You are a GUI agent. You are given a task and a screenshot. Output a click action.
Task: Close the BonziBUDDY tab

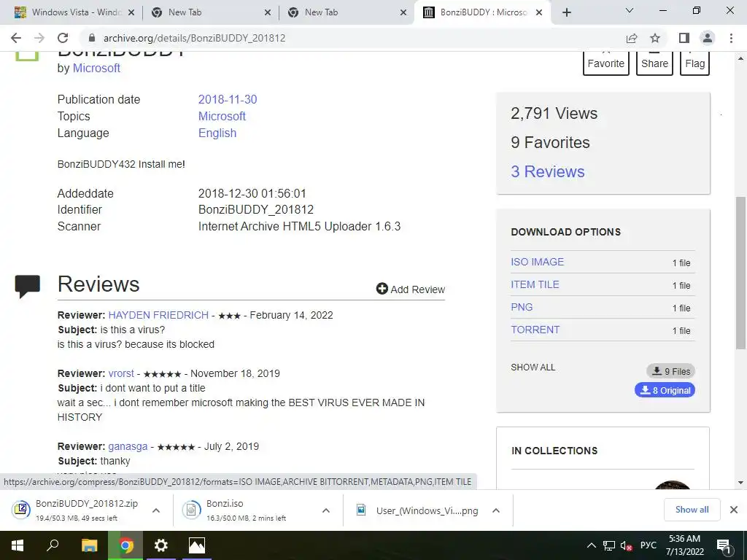tap(539, 12)
